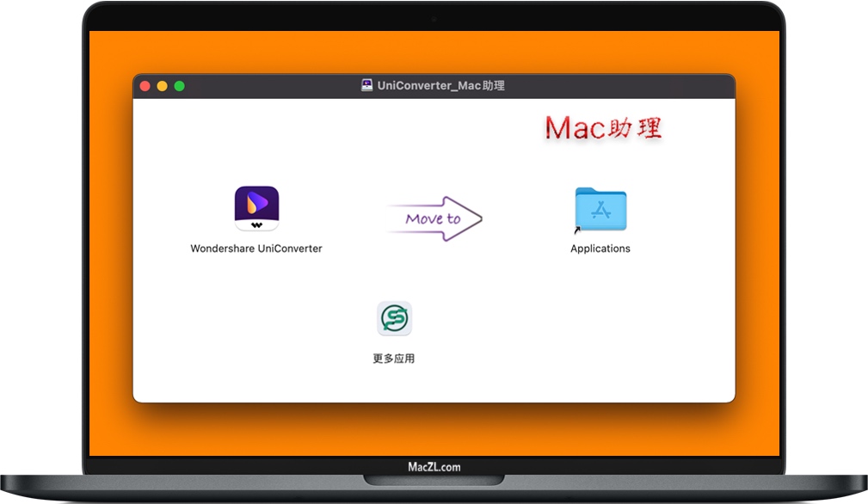
Task: Maximize the window with green button
Action: point(179,86)
